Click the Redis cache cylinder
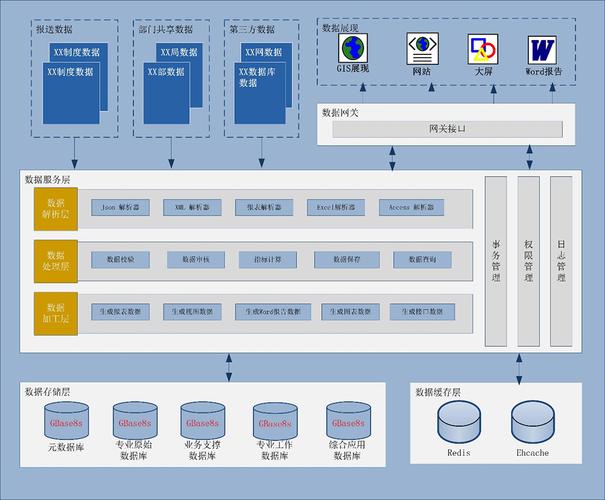Image resolution: width=605 pixels, height=500 pixels. pyautogui.click(x=459, y=422)
